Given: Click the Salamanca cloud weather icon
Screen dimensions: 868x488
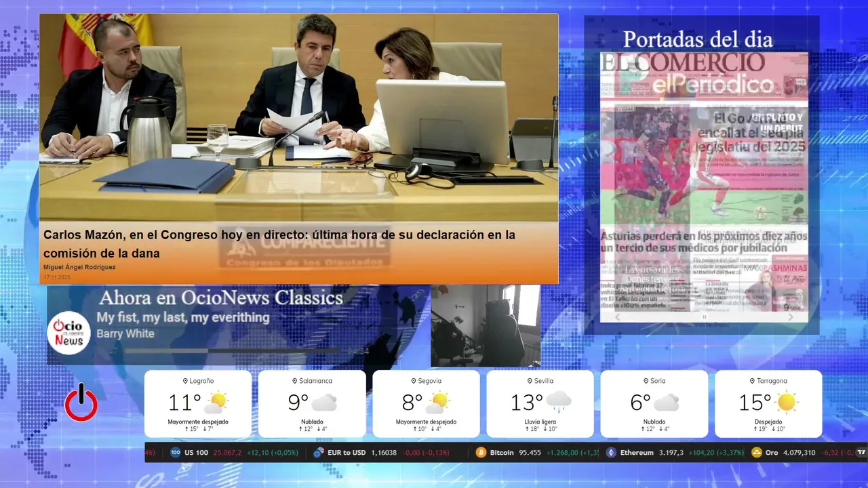Looking at the screenshot, I should tap(324, 403).
